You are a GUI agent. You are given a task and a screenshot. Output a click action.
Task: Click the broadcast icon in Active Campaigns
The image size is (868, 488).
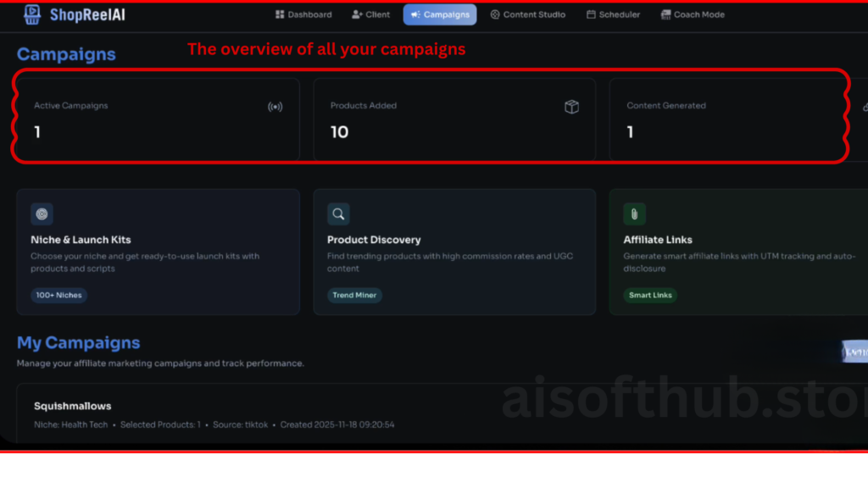pyautogui.click(x=275, y=107)
